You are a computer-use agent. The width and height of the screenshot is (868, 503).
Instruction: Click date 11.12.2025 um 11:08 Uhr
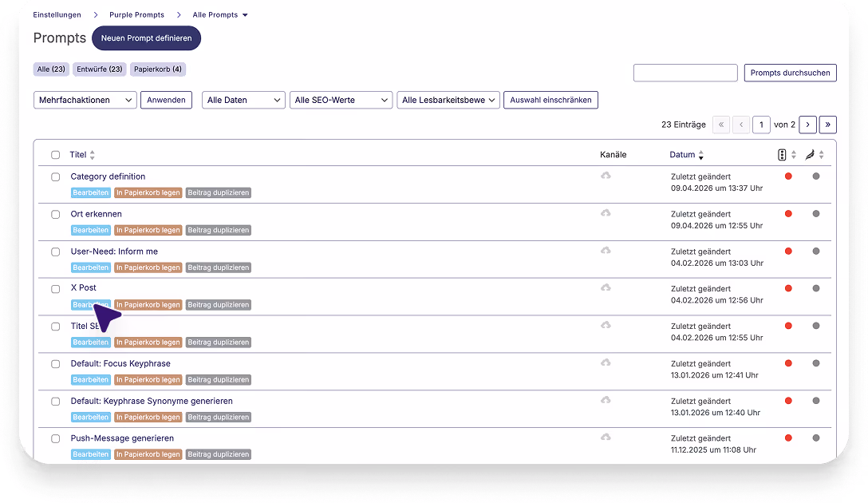pyautogui.click(x=713, y=450)
